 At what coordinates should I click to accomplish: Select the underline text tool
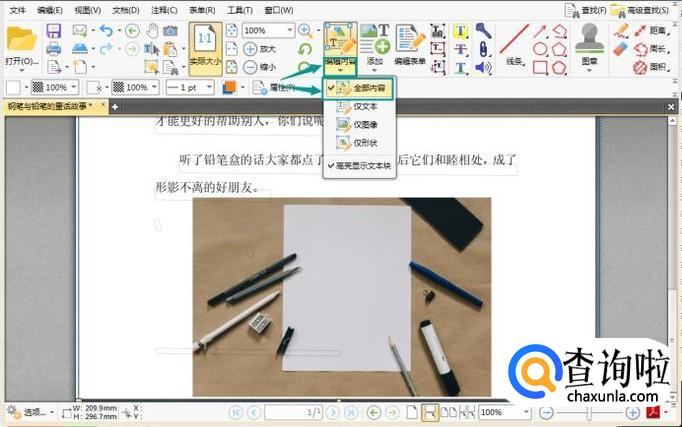click(461, 67)
